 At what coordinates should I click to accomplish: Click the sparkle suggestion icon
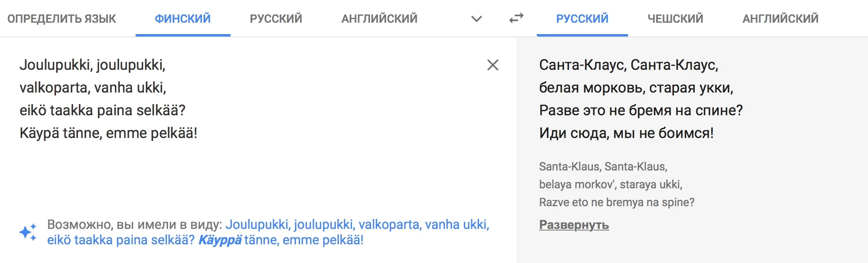point(28,232)
